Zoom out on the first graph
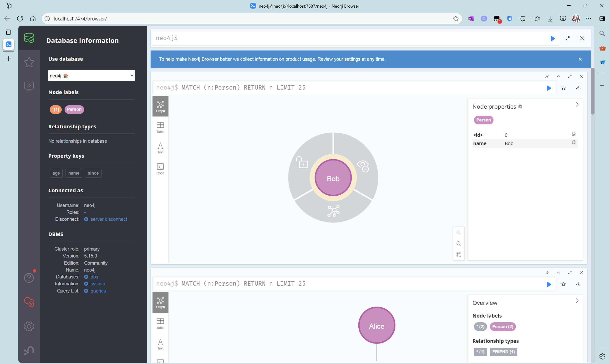 click(x=459, y=243)
